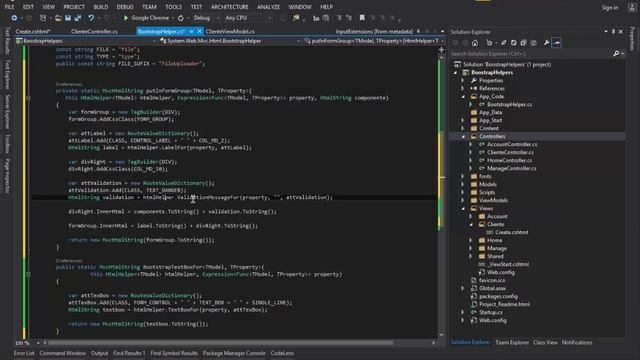Toggle Show All Files in Solution Explorer

533,43
